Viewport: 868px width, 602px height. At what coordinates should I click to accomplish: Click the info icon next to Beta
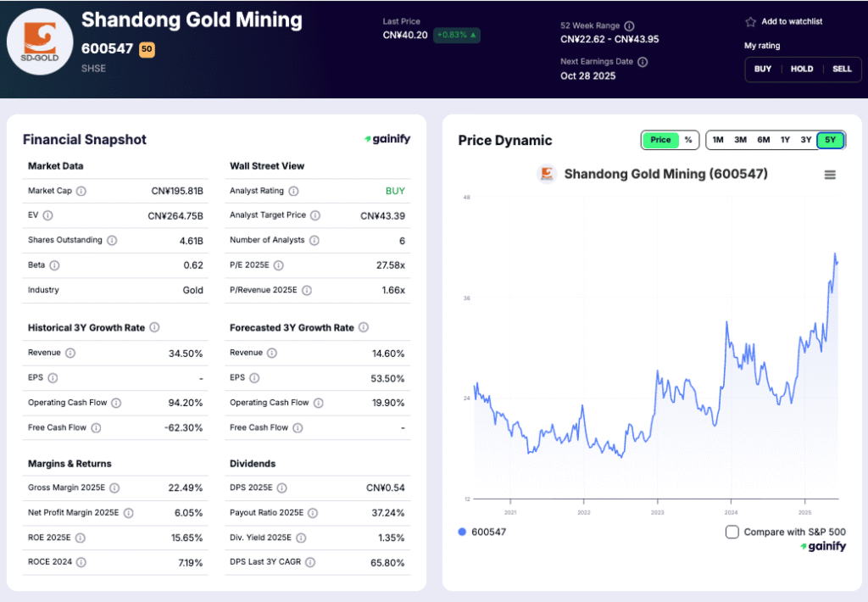click(55, 265)
